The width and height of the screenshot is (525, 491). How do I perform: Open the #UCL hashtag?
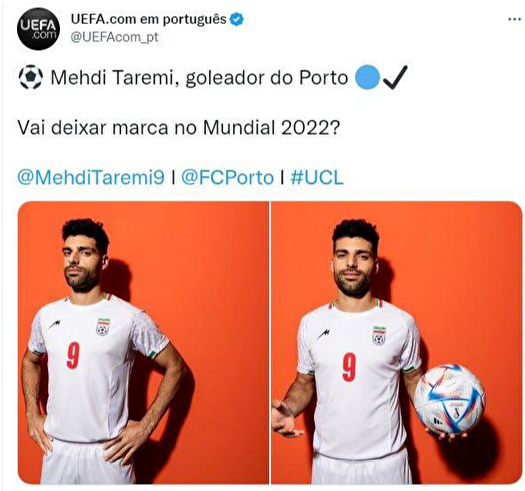tap(317, 177)
